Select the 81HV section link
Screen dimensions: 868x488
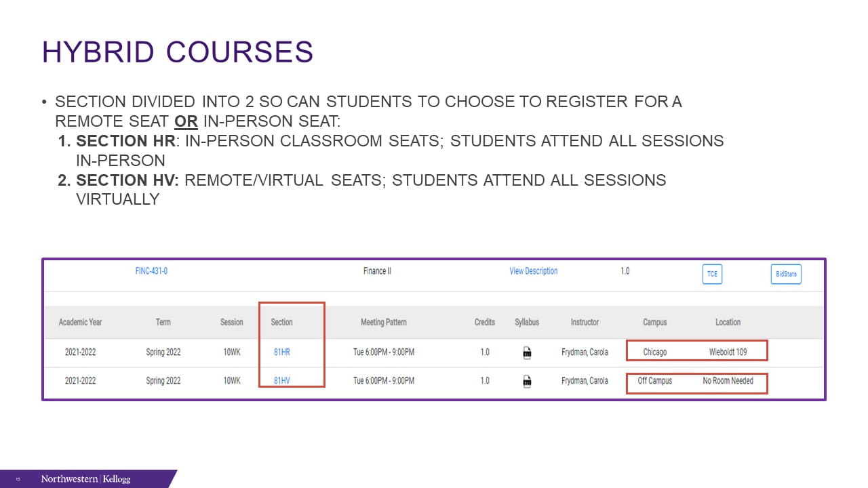click(281, 381)
